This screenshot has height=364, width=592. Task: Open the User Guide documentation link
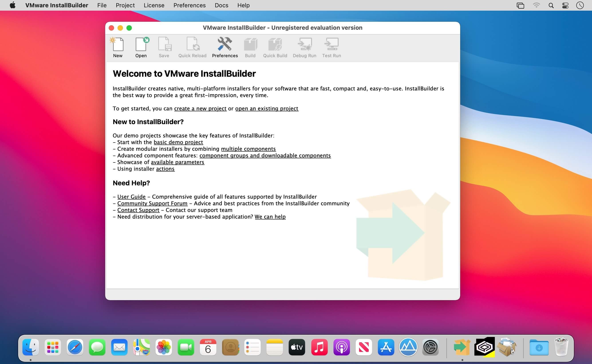[131, 196]
